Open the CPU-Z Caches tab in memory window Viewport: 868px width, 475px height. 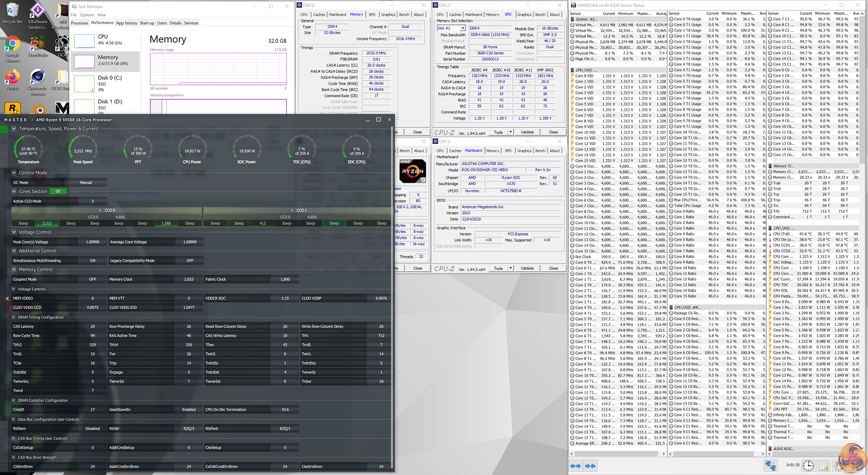click(x=319, y=15)
